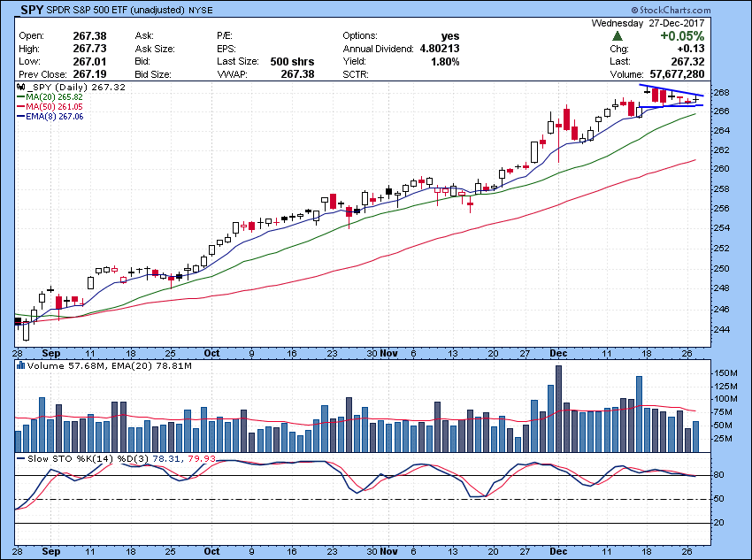Click the 80 level label on stochastic axis
Viewport: 752px width, 560px height.
[718, 475]
